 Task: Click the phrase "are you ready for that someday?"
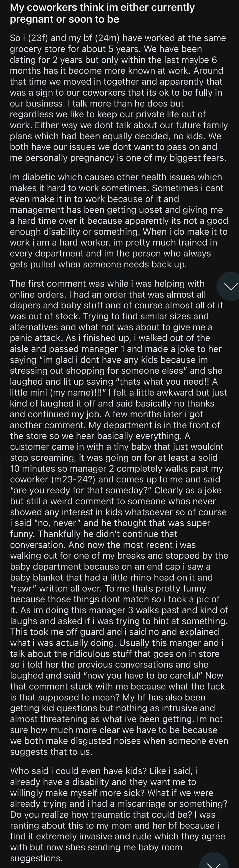pos(81,490)
